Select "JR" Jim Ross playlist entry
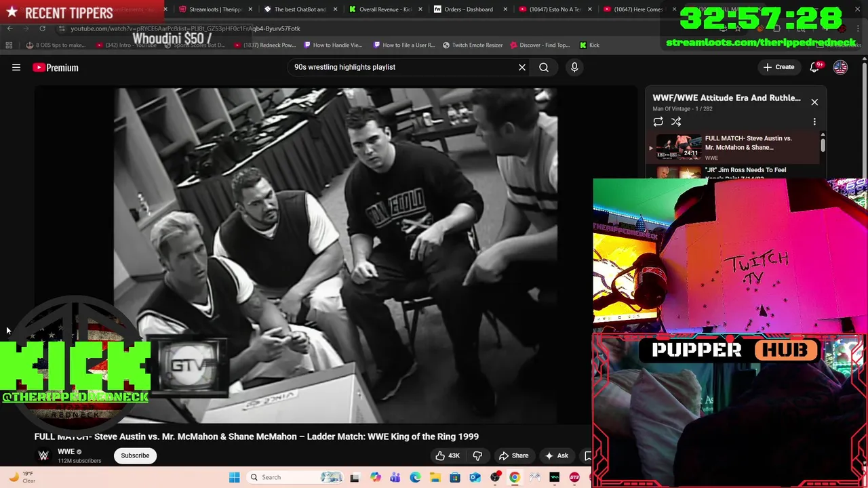This screenshot has width=868, height=488. pos(732,173)
